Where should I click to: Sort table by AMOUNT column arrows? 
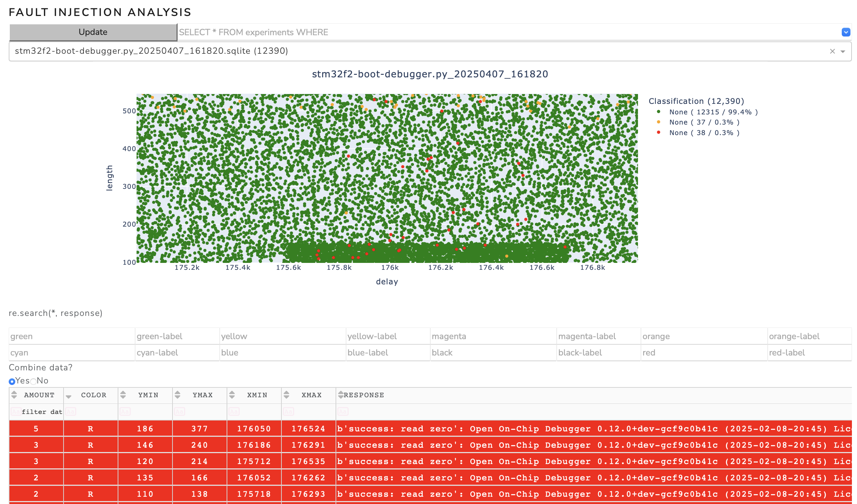14,395
